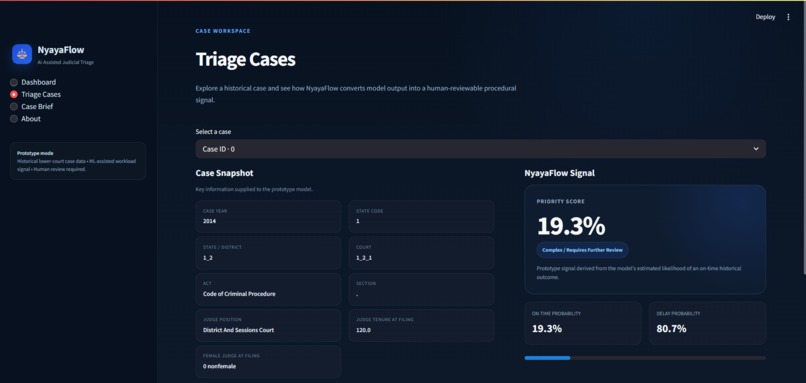This screenshot has height=383, width=806.
Task: Click the Select a case label
Action: (x=213, y=132)
